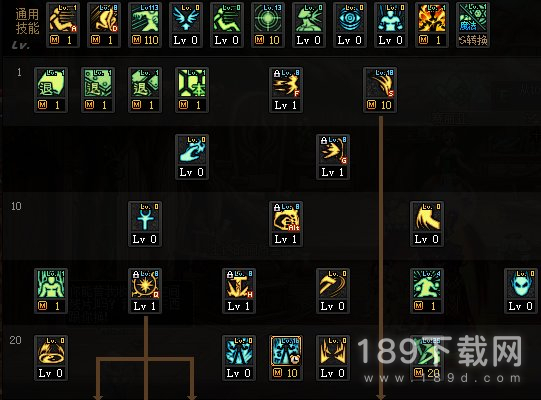Select the blue demon face skill icon
The image size is (541, 400).
521,291
